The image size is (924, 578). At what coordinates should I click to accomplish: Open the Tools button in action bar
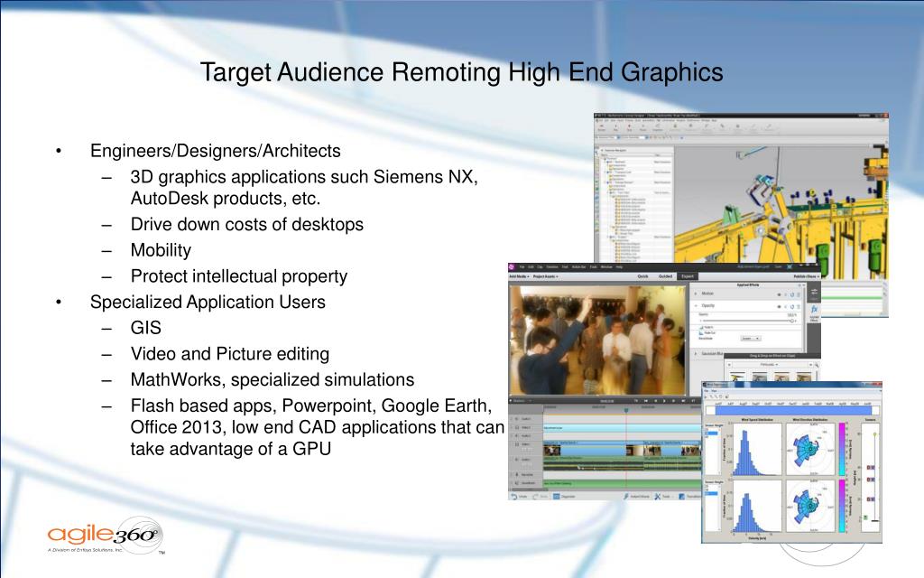(x=663, y=497)
